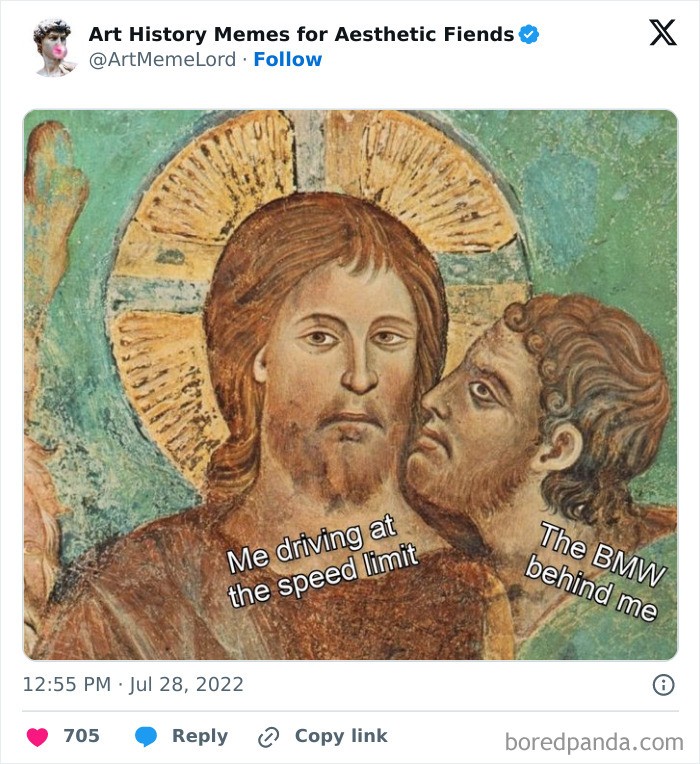Open the Art History Memes for Aesthetic Fiends profile name
Image resolution: width=700 pixels, height=764 pixels.
click(301, 34)
